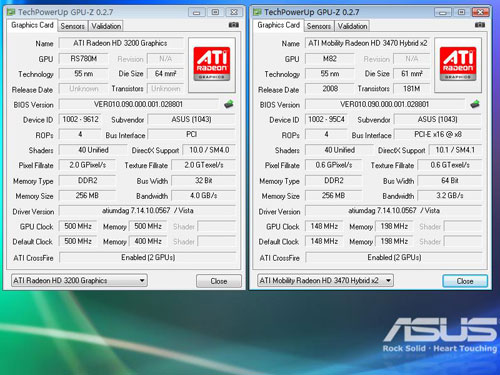
Task: Click the Name field ATI Mobility Radeon HD 3470 Hybrid x2
Action: pyautogui.click(x=367, y=43)
